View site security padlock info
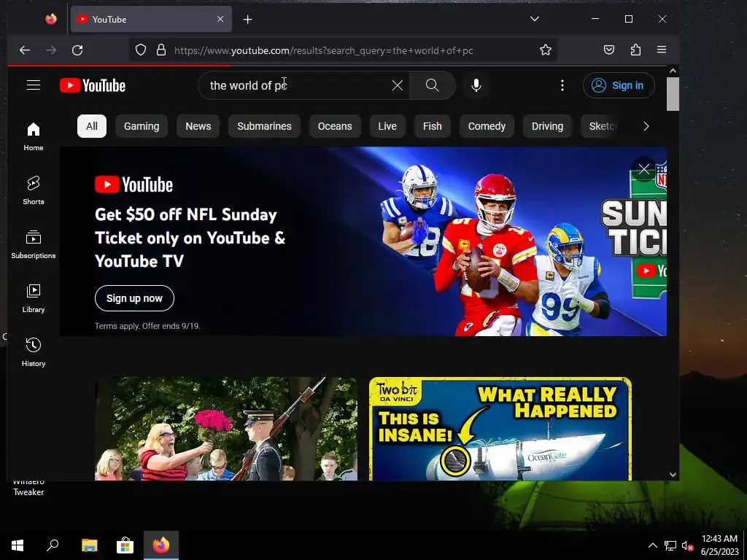The height and width of the screenshot is (560, 747). [161, 50]
